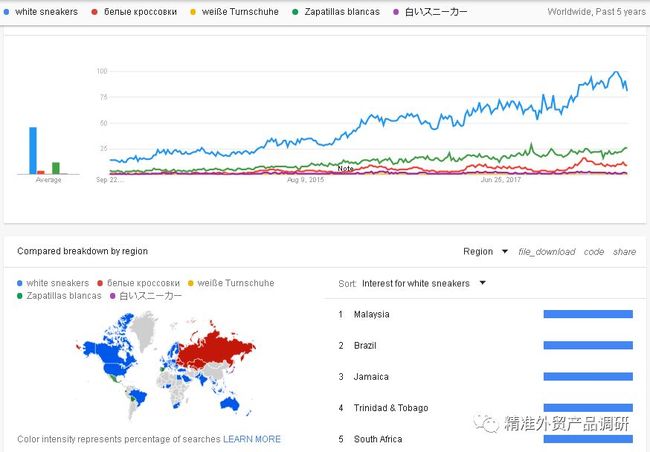Select the белые кроссовки search term

pos(140,12)
